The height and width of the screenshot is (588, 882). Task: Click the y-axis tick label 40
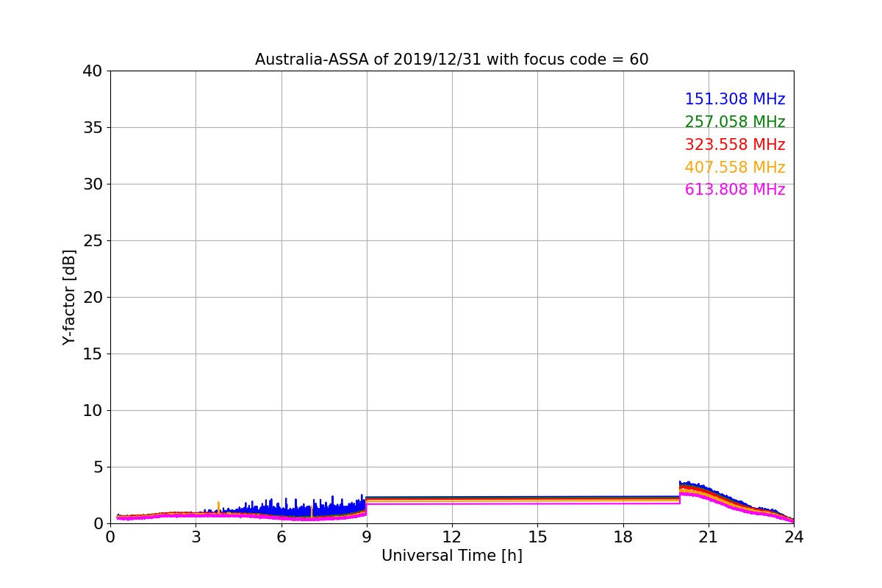tap(93, 71)
